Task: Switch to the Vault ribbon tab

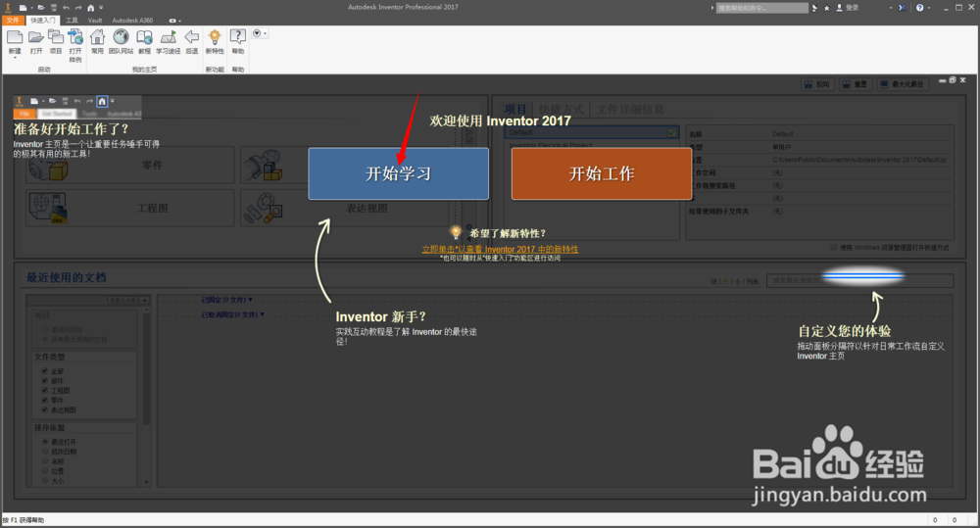Action: click(x=95, y=21)
